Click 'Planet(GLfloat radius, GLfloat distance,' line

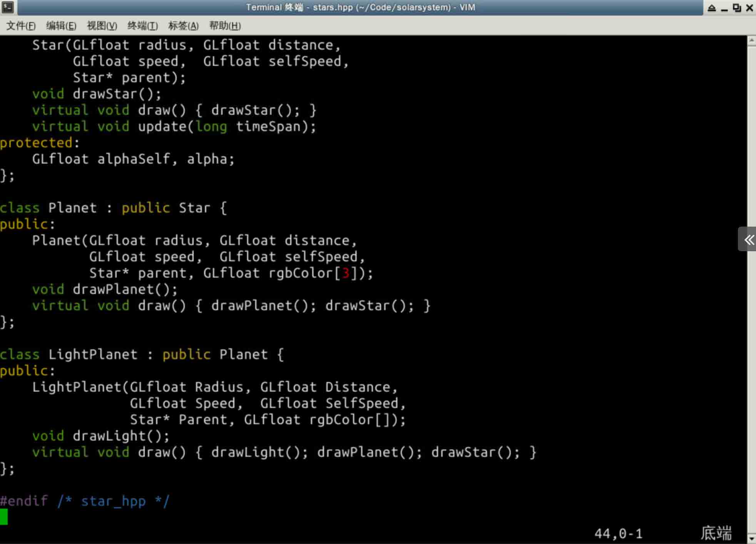194,240
